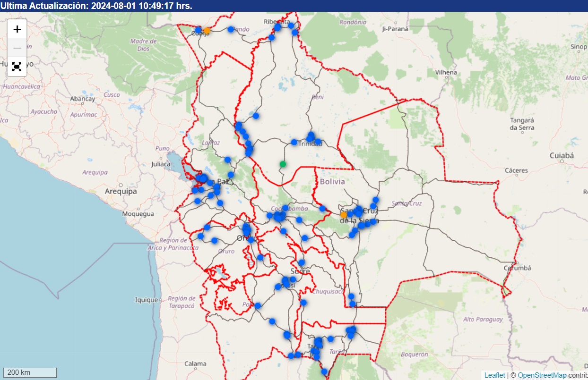The image size is (588, 380).
Task: Toggle fullscreen map view
Action: pyautogui.click(x=17, y=67)
